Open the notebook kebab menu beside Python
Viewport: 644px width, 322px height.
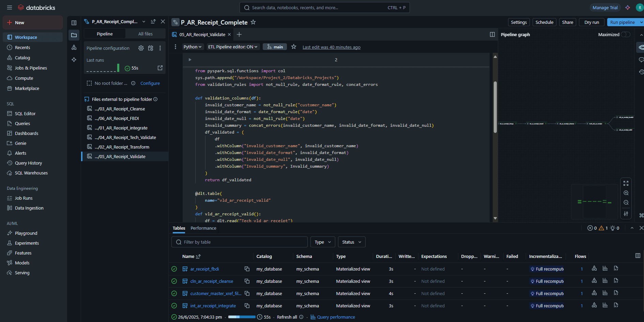175,47
